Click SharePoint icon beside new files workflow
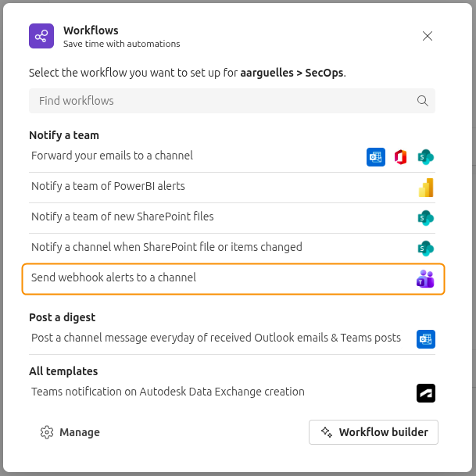The height and width of the screenshot is (476, 476). point(425,218)
